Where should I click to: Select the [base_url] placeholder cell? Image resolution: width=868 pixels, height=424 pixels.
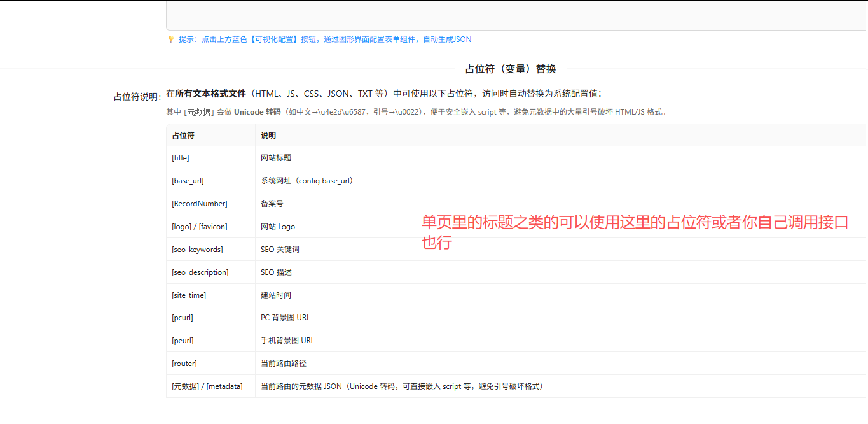coord(188,181)
